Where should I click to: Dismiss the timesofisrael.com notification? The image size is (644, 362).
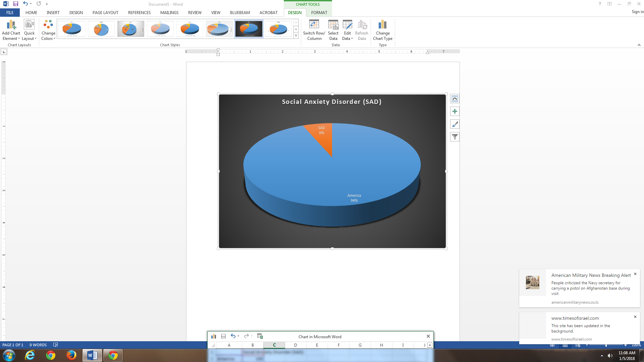(635, 317)
